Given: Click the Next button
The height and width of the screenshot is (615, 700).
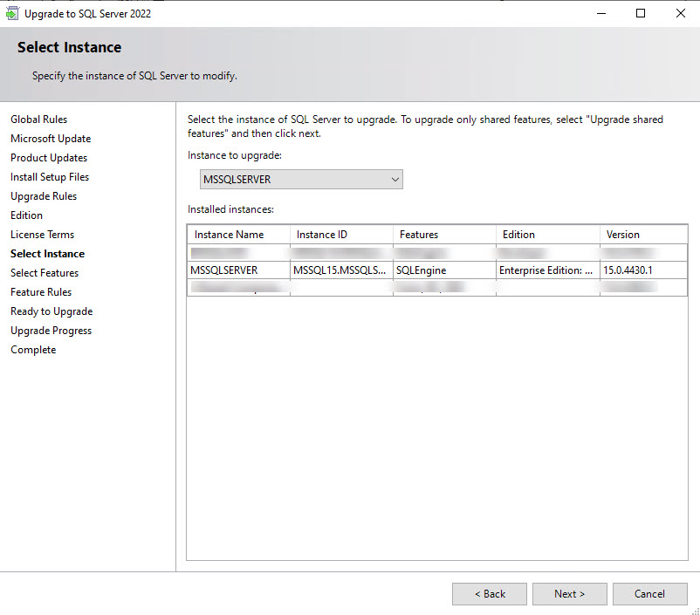Looking at the screenshot, I should [x=569, y=594].
